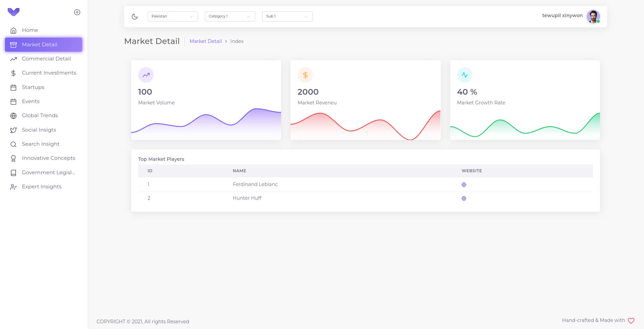Screen dimensions: 644x329
Task: Click the purple Market Volume chart
Action: click(x=206, y=124)
